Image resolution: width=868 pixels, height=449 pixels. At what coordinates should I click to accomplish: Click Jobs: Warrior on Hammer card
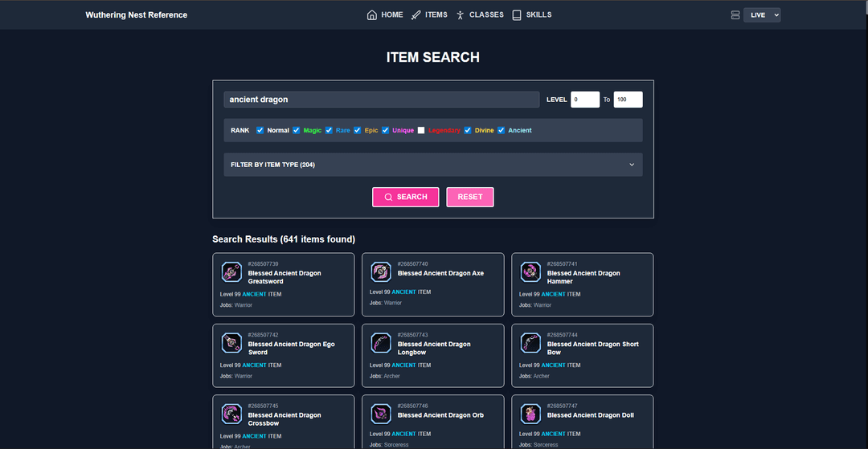pos(535,305)
